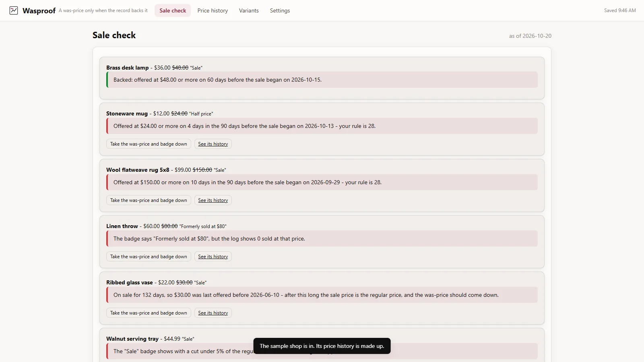See history for the Ribbed glass vase
This screenshot has width=644, height=362.
pyautogui.click(x=213, y=313)
